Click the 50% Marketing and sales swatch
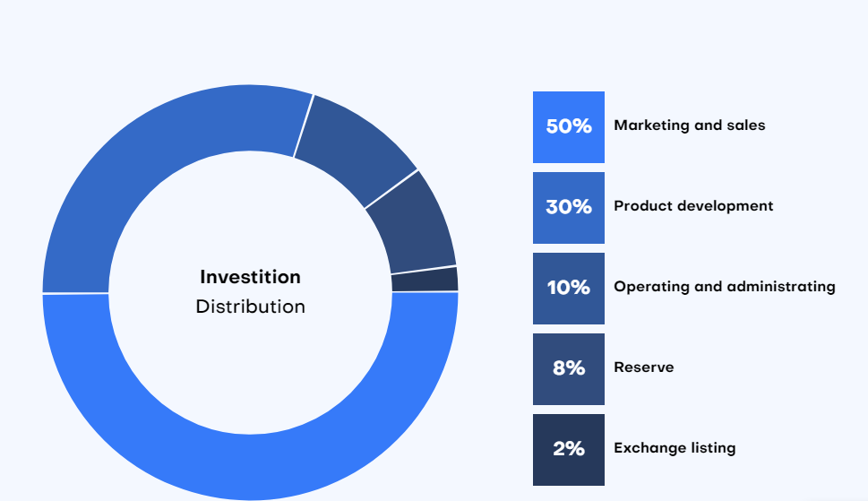868x501 pixels. (569, 127)
